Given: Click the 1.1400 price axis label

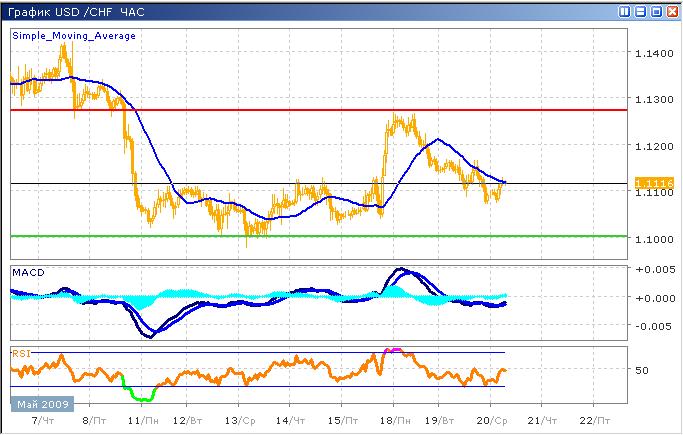Looking at the screenshot, I should (x=654, y=54).
